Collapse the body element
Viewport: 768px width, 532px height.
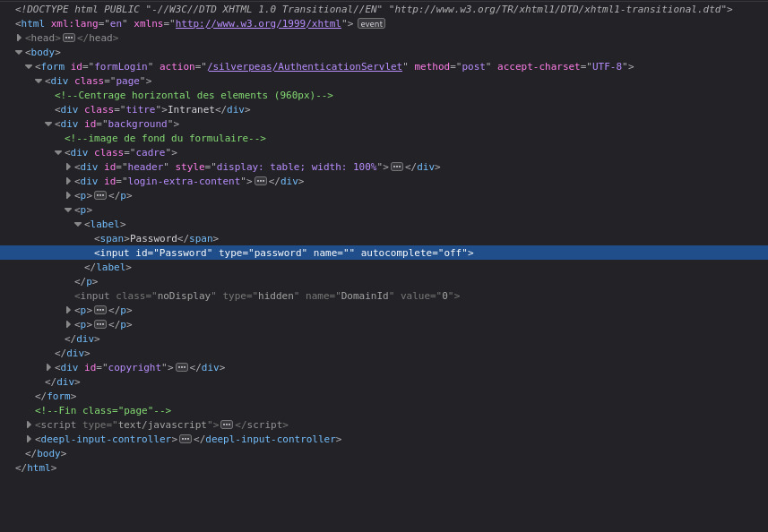(x=19, y=52)
